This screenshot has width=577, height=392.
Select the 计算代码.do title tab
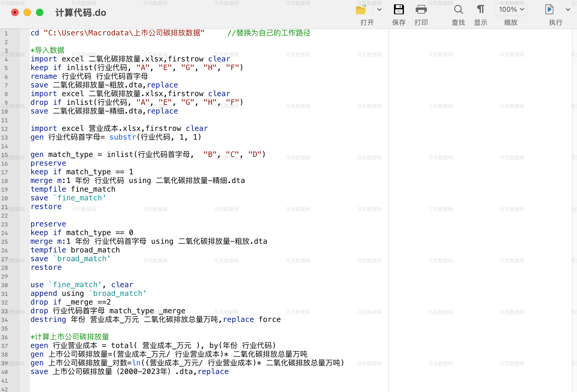81,13
